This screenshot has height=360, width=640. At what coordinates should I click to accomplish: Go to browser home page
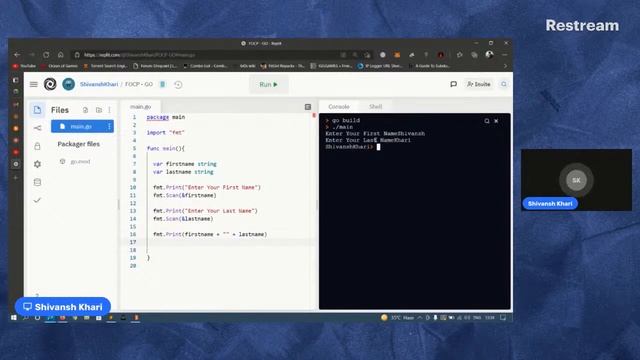pyautogui.click(x=60, y=55)
